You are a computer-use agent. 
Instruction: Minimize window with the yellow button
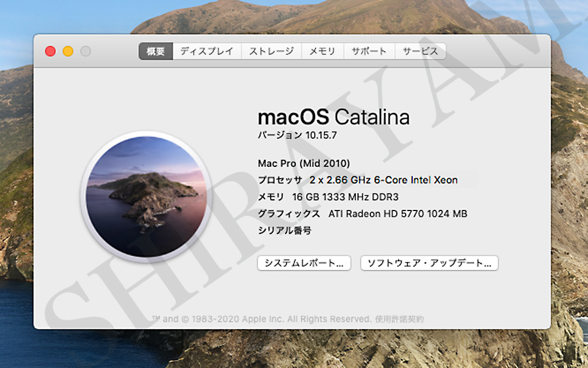pos(68,51)
